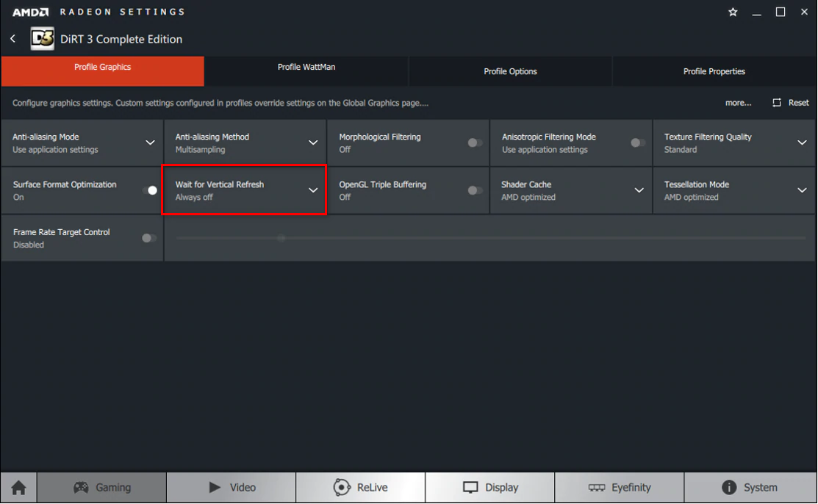
Task: Select the Profile Graphics tab
Action: point(102,71)
